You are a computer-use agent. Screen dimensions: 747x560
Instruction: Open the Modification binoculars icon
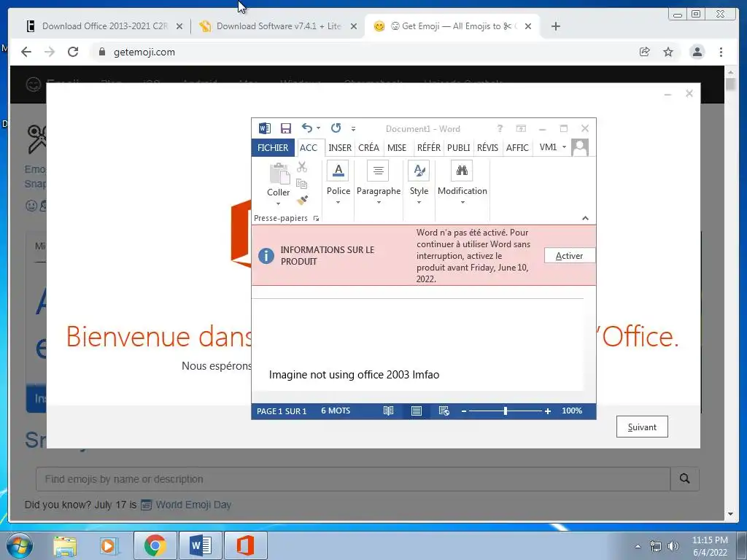click(462, 171)
